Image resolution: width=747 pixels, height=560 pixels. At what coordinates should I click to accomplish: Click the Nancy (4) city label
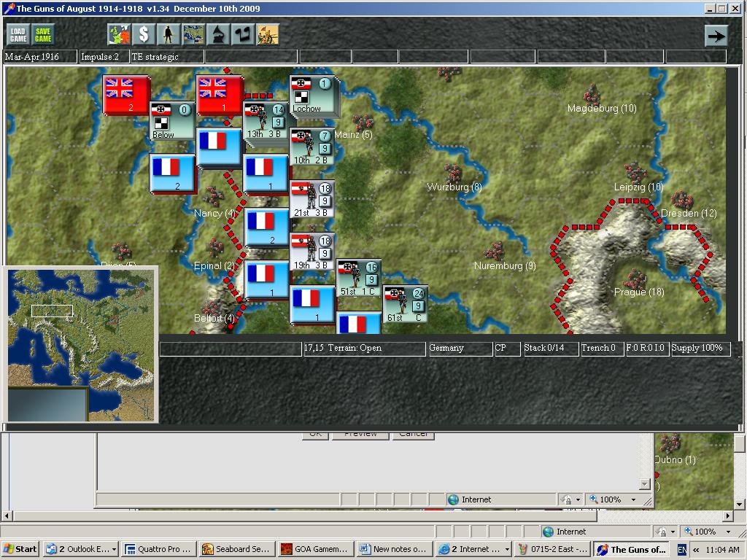215,214
